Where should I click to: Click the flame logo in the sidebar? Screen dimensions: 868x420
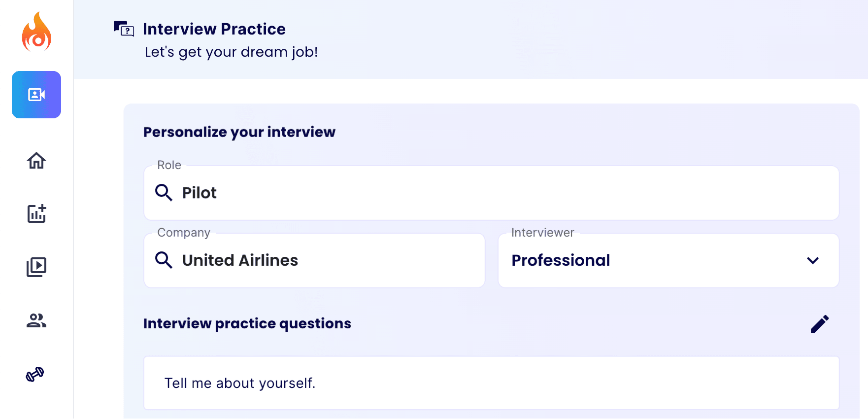[36, 32]
